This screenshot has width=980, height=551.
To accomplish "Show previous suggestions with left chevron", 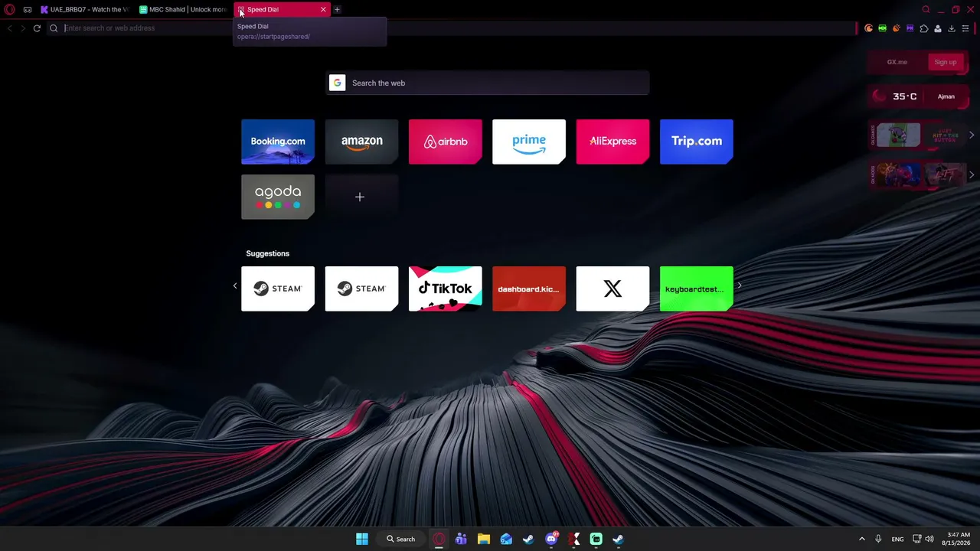I will point(235,285).
